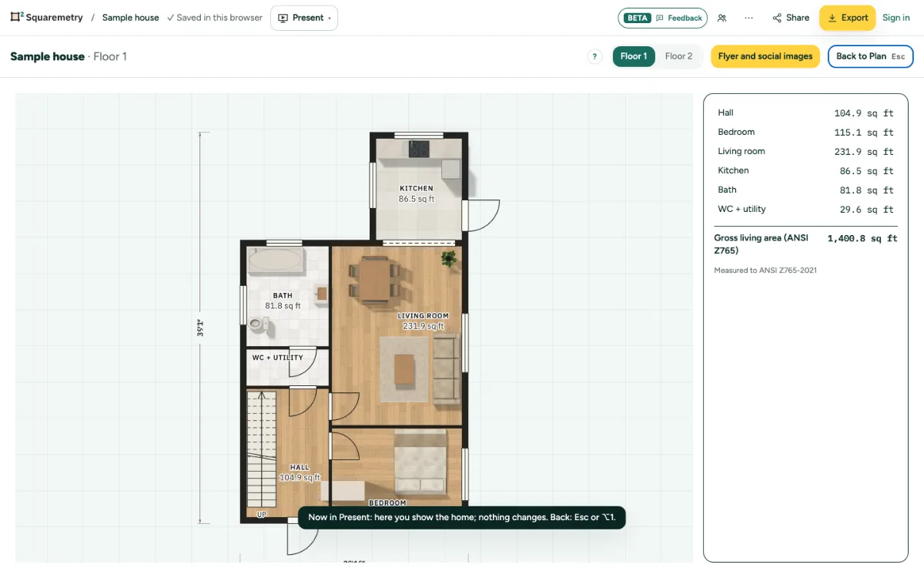
Task: Click the Squaremetry logo
Action: coord(46,18)
